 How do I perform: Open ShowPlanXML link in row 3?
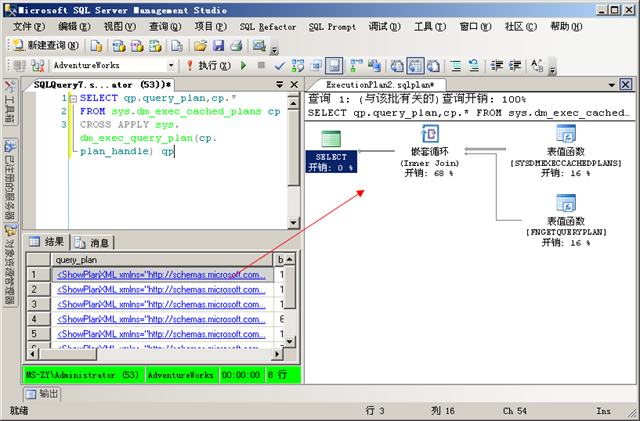click(x=162, y=304)
